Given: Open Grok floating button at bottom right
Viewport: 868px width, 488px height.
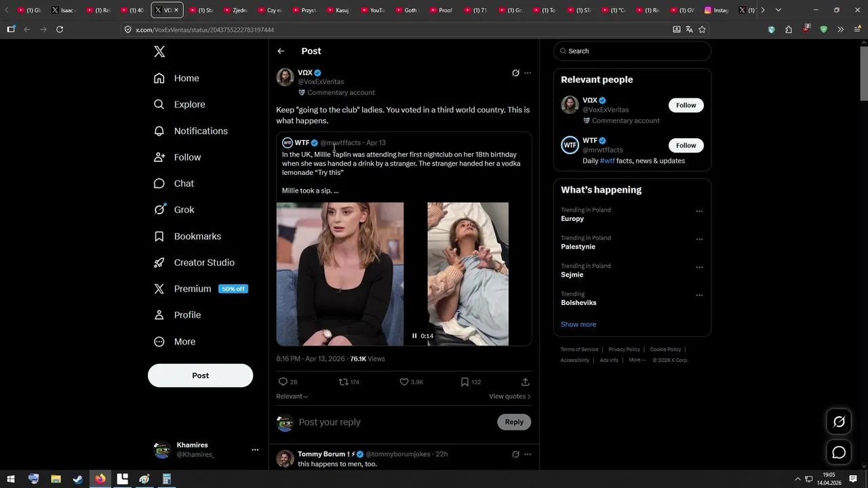Looking at the screenshot, I should point(839,422).
